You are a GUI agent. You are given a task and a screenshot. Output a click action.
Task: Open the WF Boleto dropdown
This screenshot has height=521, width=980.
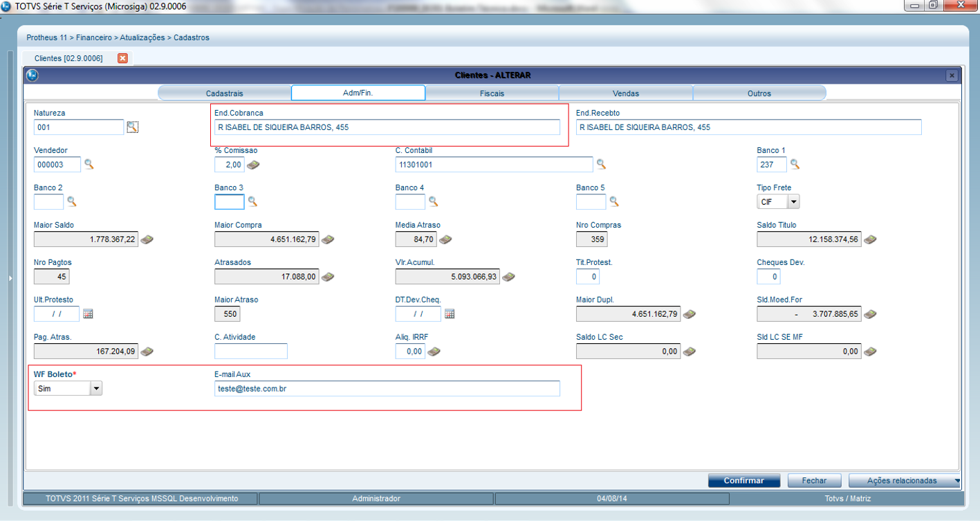click(96, 389)
